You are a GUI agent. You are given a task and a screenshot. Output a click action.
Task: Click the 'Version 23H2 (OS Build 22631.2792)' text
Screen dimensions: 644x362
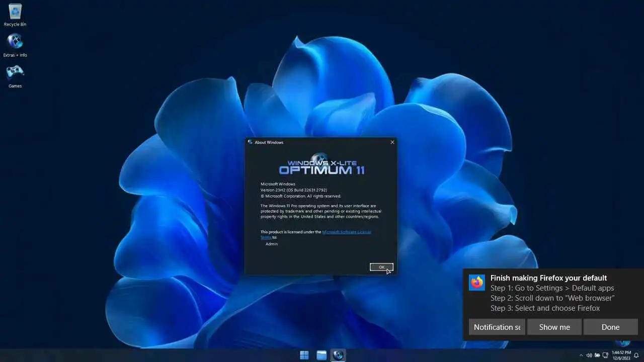point(294,190)
